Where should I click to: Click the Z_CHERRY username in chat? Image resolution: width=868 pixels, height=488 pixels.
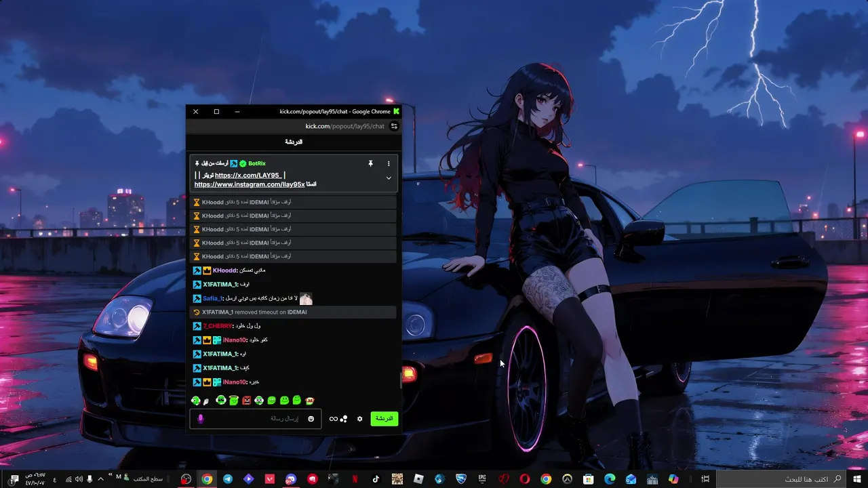(218, 326)
